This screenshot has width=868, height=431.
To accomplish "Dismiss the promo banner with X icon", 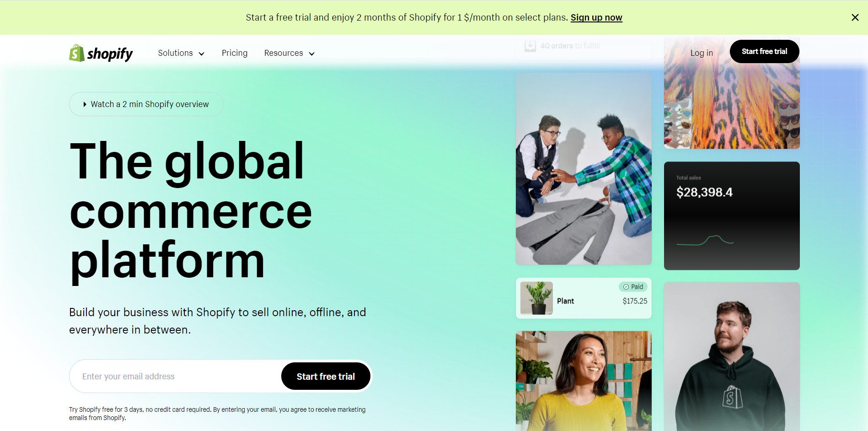I will (x=855, y=17).
